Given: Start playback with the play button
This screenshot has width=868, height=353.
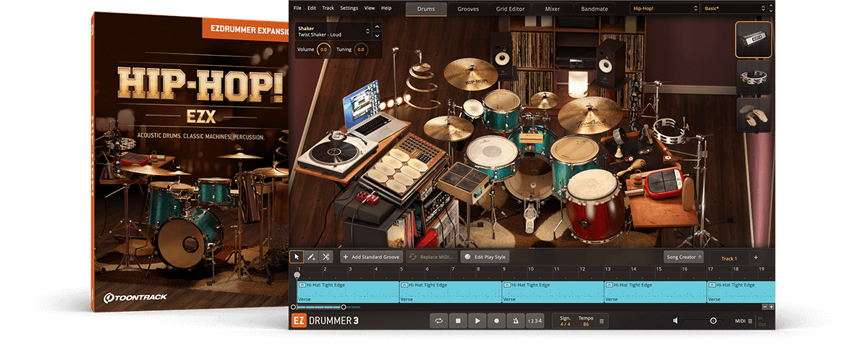Looking at the screenshot, I should (x=477, y=320).
